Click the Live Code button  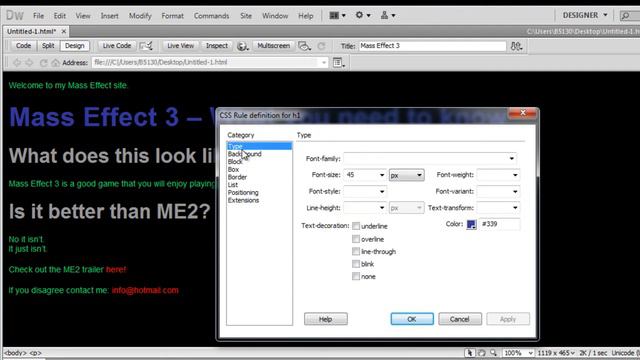tap(117, 46)
